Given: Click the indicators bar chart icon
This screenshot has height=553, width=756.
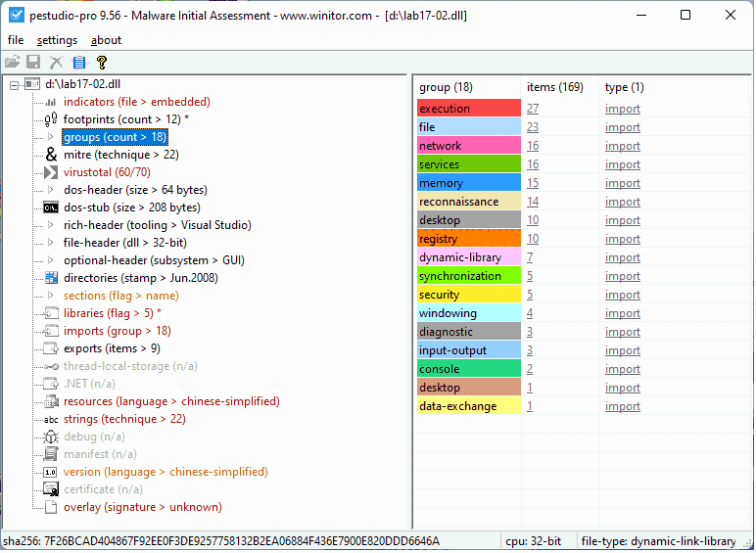Looking at the screenshot, I should click(x=51, y=102).
